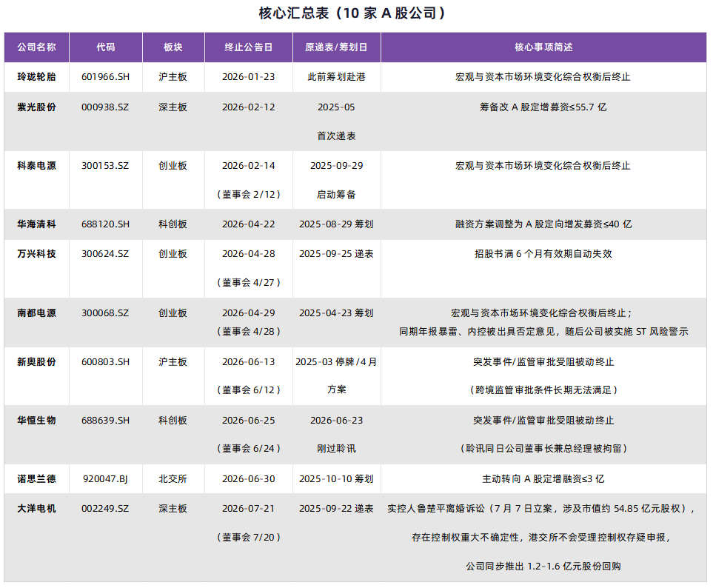713x588 pixels.
Task: Click 公司同步推出 1.2-1.6 亿元股份回购
Action: pyautogui.click(x=543, y=567)
